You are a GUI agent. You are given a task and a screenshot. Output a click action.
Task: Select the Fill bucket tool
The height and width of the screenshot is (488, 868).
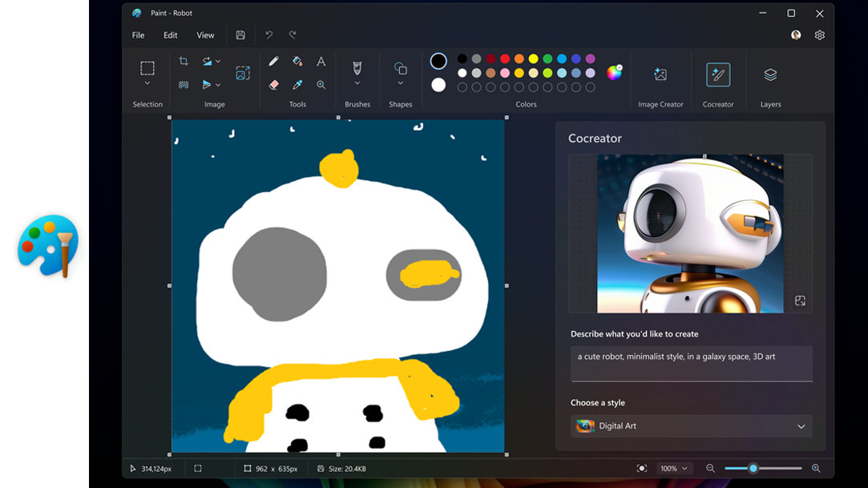[297, 62]
